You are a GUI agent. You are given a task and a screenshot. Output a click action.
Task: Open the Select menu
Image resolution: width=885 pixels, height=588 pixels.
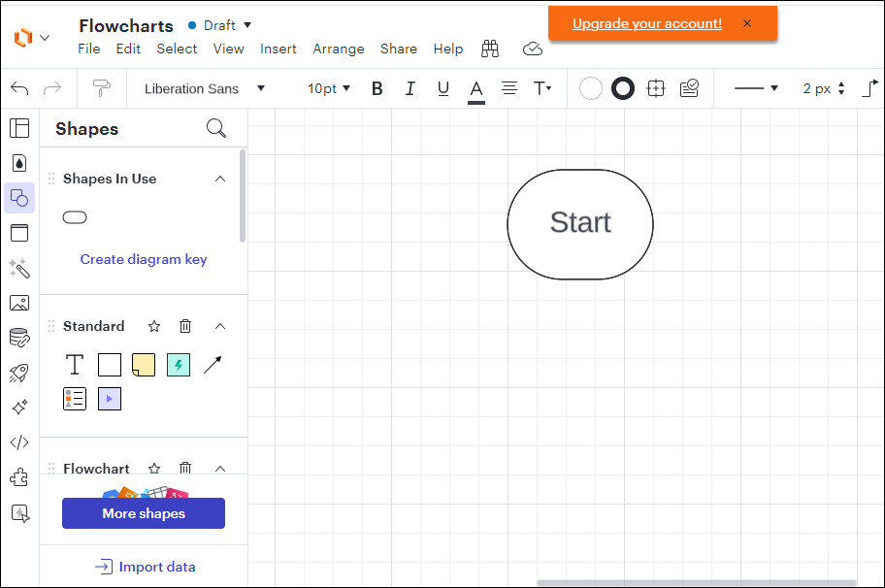pyautogui.click(x=177, y=49)
